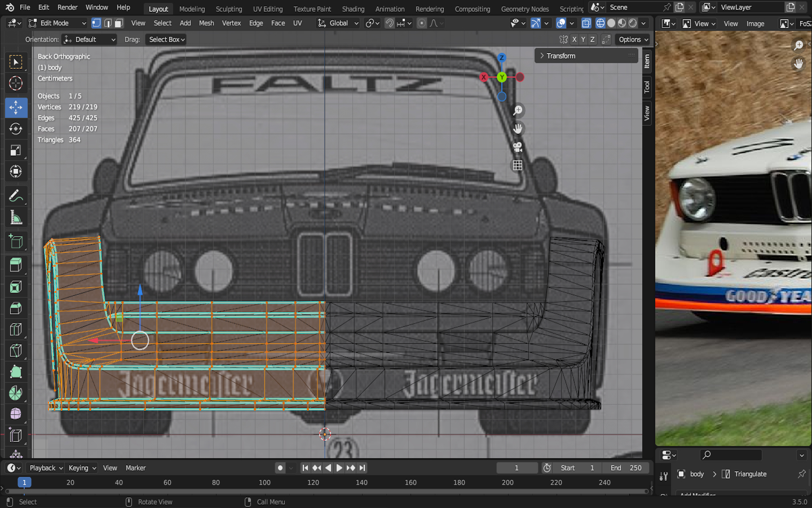Click the properties editor search field
The width and height of the screenshot is (812, 508).
click(x=731, y=455)
